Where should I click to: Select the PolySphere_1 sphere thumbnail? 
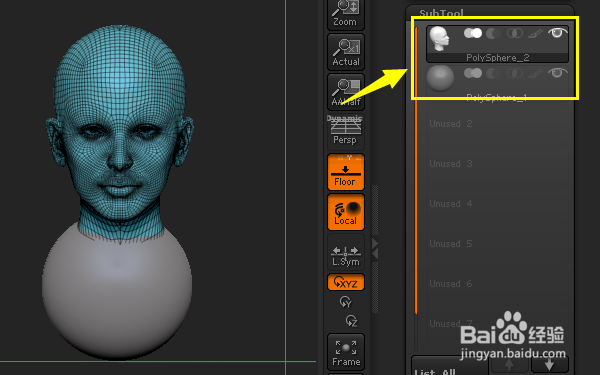(x=440, y=78)
